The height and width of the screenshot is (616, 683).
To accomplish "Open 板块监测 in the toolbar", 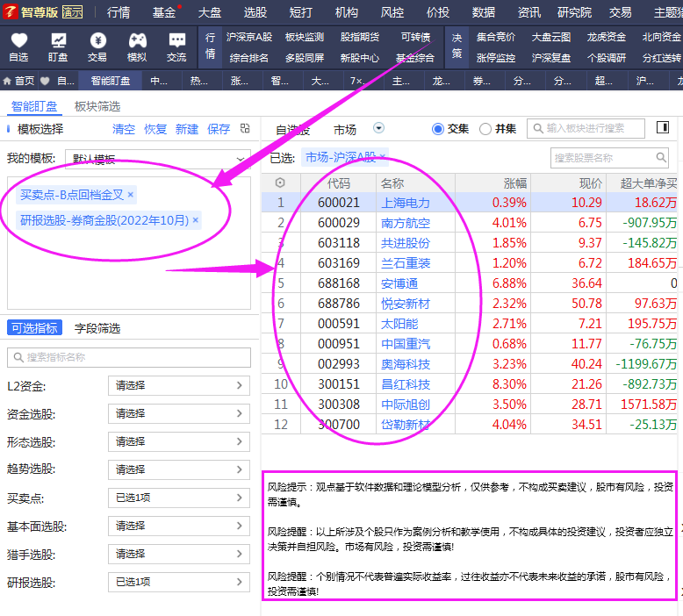I will [305, 37].
